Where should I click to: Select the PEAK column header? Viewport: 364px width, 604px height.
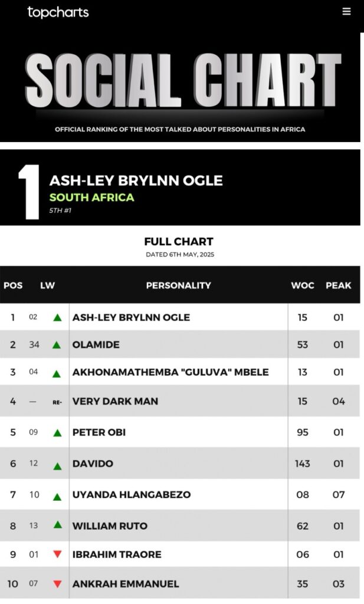pos(338,285)
